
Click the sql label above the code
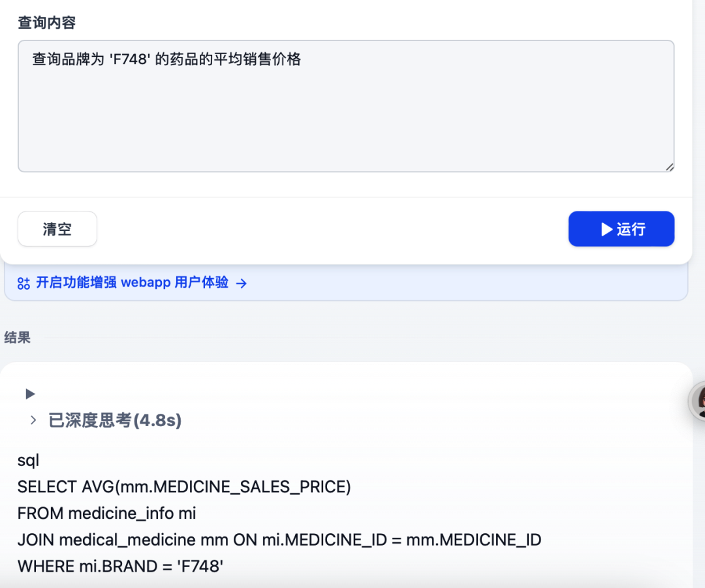[29, 460]
